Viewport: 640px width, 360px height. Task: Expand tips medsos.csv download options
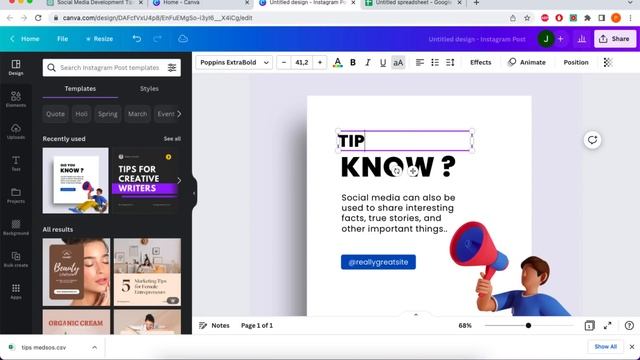pyautogui.click(x=94, y=347)
